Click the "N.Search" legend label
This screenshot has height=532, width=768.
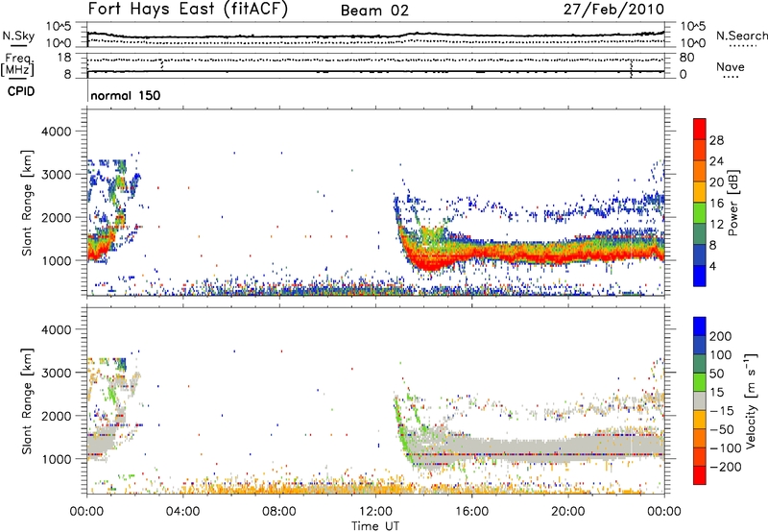click(742, 36)
